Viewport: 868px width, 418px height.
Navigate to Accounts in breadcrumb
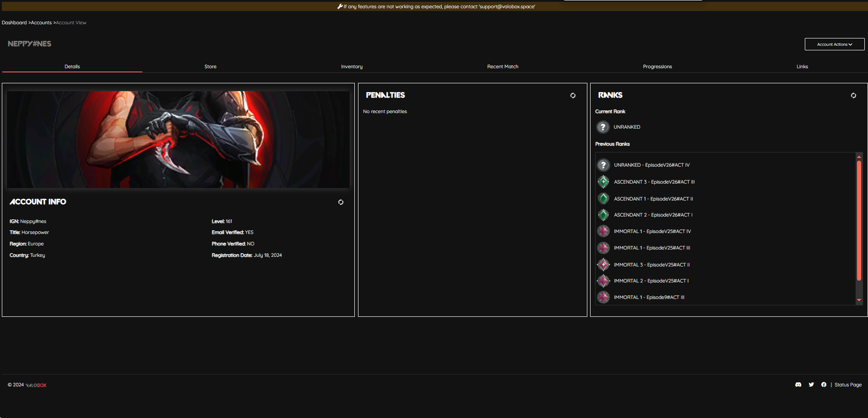click(x=41, y=22)
